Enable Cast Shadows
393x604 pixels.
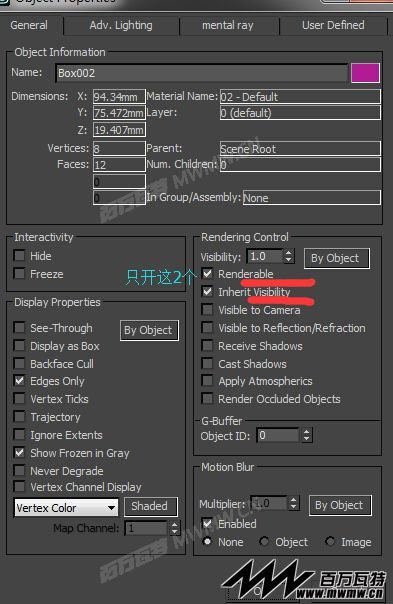pos(207,364)
